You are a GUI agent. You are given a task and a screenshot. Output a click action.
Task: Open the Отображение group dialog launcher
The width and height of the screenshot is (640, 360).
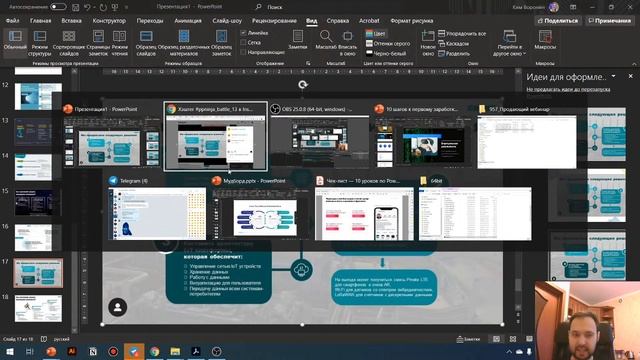pos(308,63)
